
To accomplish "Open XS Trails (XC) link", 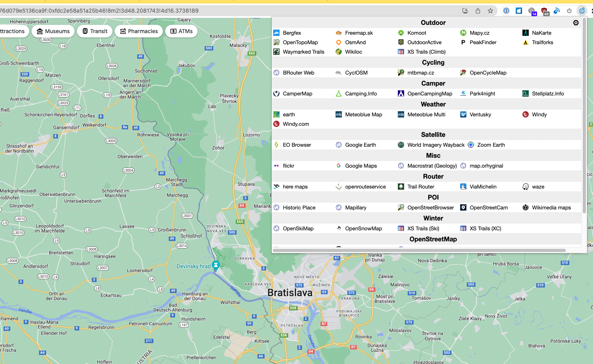I will pos(485,228).
